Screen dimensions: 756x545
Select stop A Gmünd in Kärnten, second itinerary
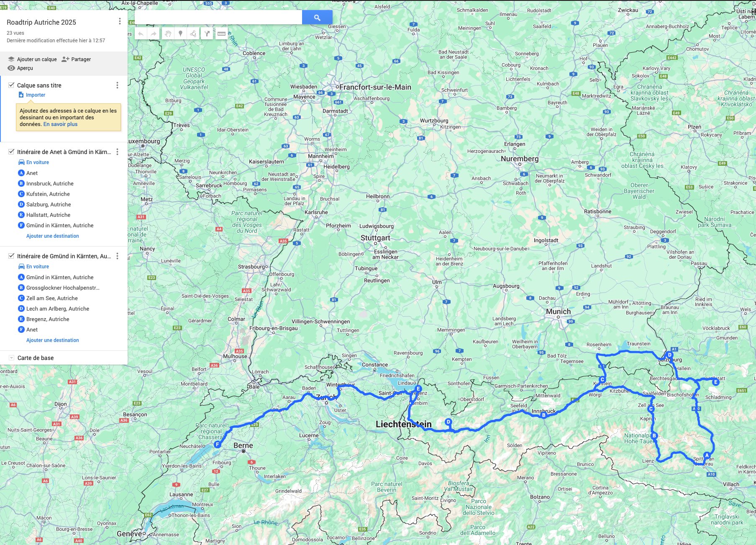tap(56, 277)
